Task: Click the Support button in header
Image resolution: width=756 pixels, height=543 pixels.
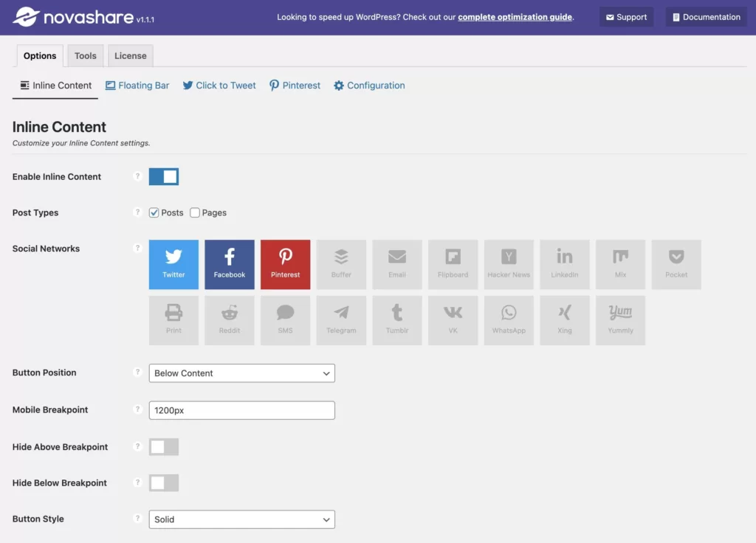Action: pyautogui.click(x=626, y=17)
